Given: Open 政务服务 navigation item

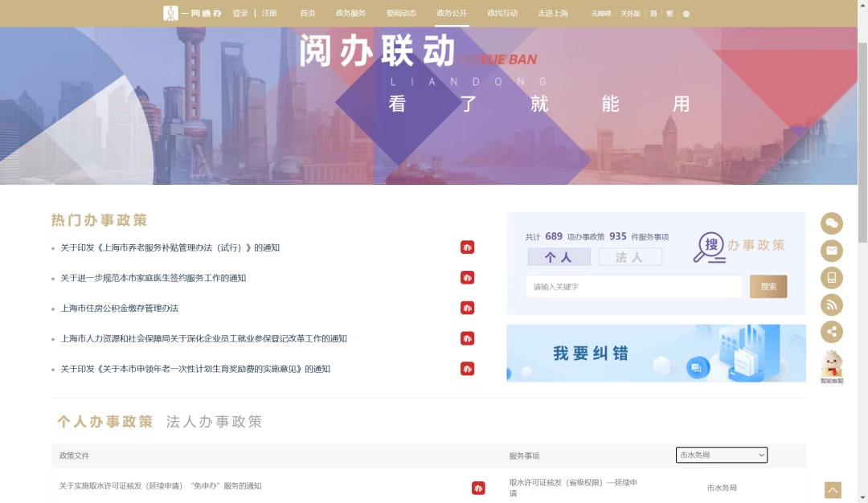Looking at the screenshot, I should pyautogui.click(x=350, y=14).
